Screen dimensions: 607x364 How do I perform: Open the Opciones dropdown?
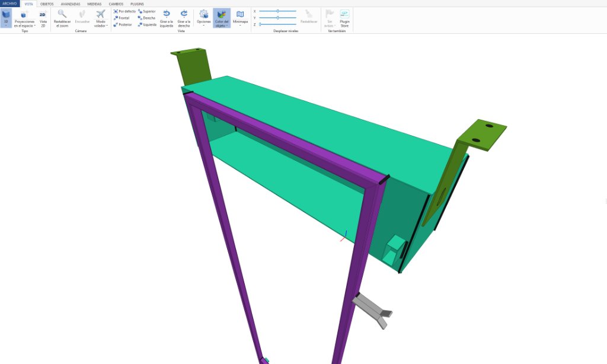(204, 18)
